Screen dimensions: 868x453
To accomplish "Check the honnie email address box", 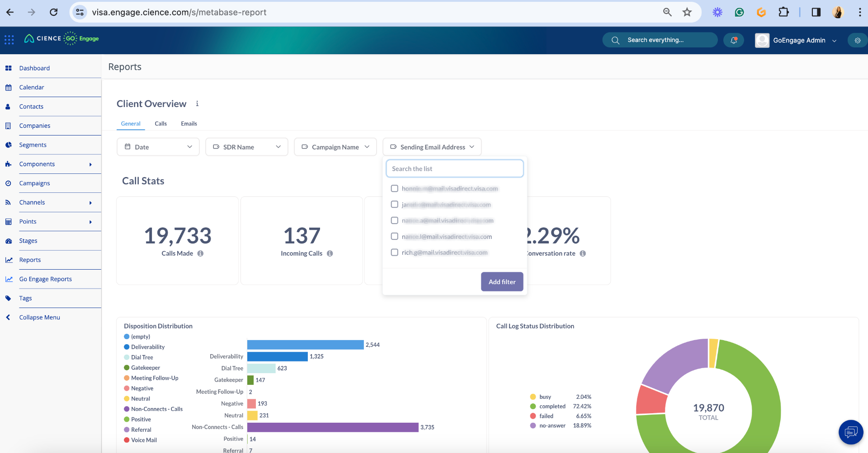I will (x=395, y=188).
